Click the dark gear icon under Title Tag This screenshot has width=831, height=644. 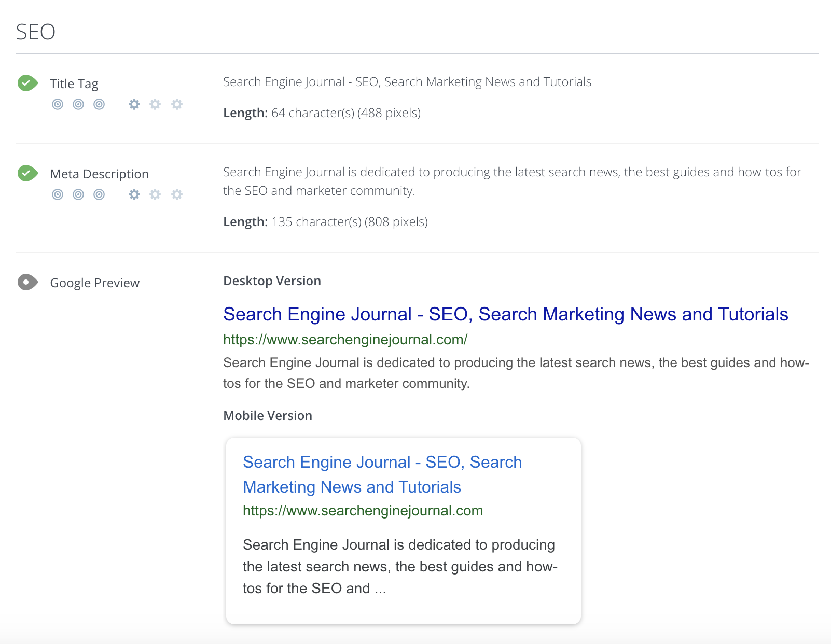pyautogui.click(x=134, y=104)
